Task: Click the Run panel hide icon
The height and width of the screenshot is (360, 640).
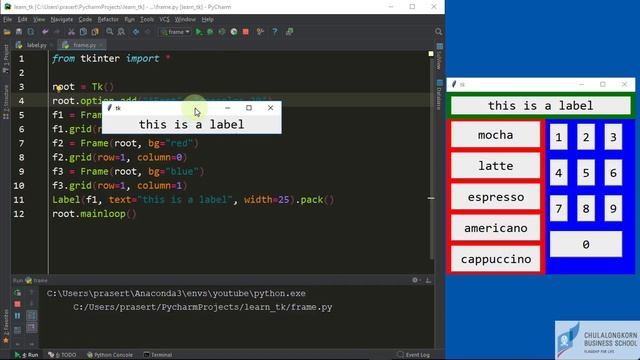Action: point(428,280)
